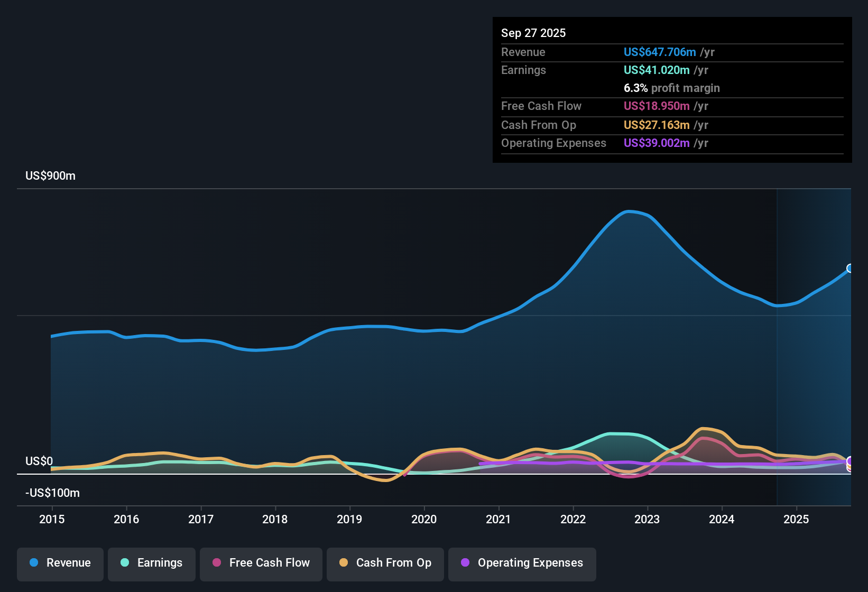The image size is (868, 592).
Task: Click the orange Cash From Op legend dot
Action: click(343, 563)
